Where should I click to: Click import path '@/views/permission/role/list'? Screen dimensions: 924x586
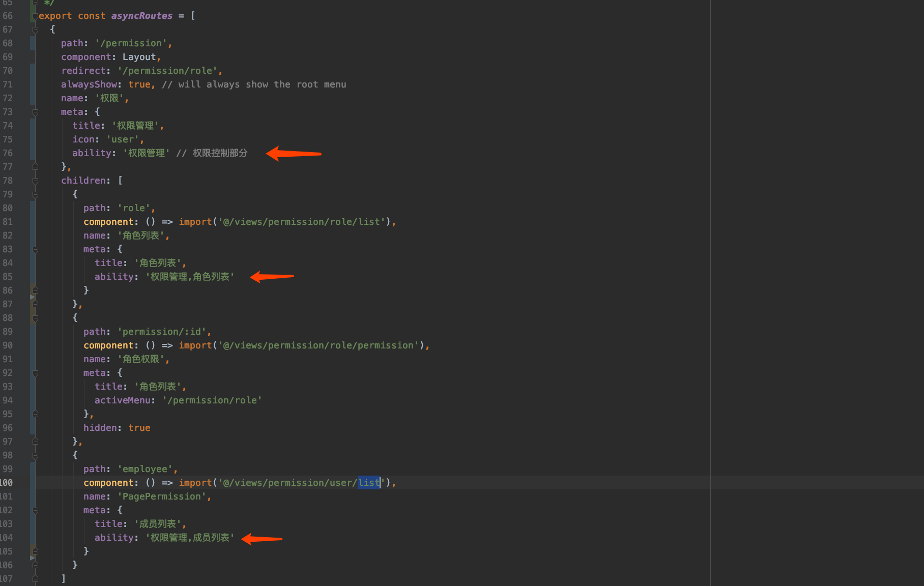(x=302, y=222)
